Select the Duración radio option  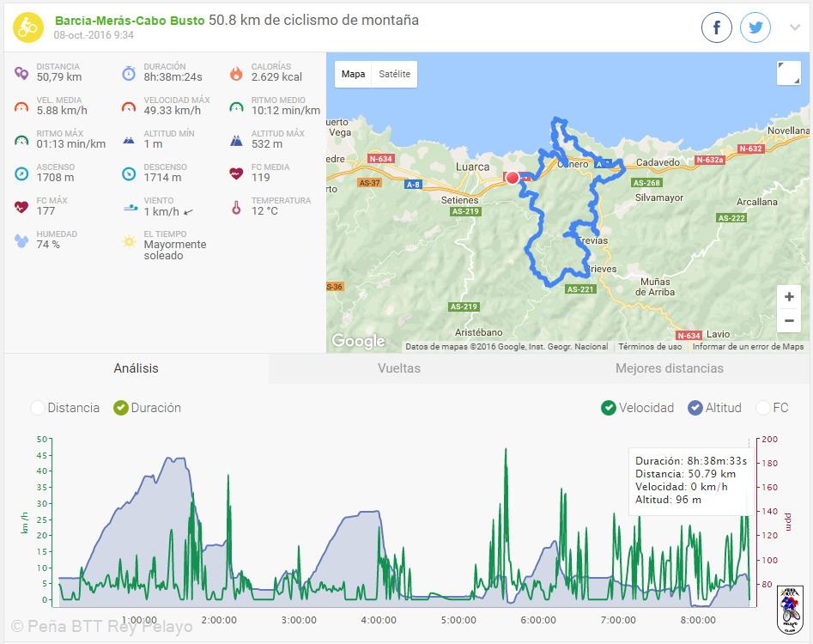pos(121,408)
